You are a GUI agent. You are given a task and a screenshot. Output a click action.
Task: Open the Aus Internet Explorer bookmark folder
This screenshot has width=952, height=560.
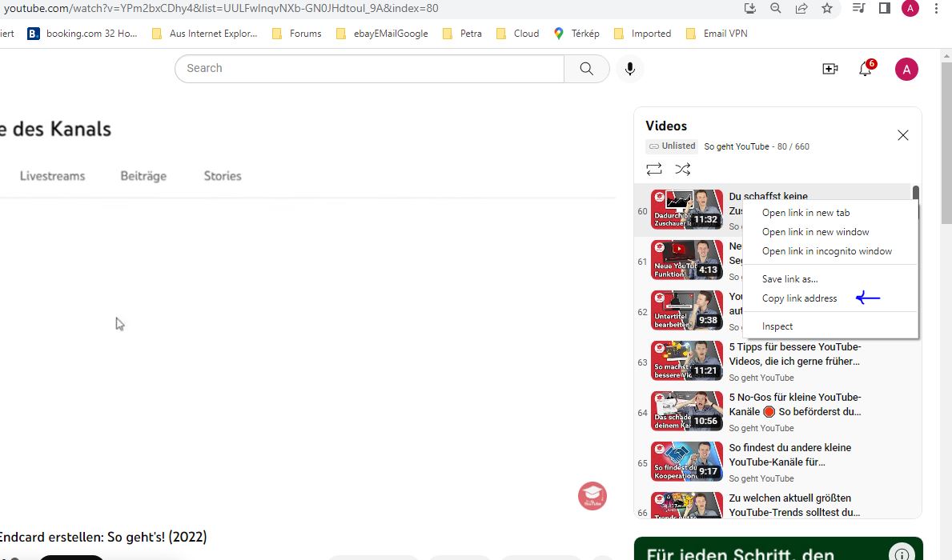(205, 34)
